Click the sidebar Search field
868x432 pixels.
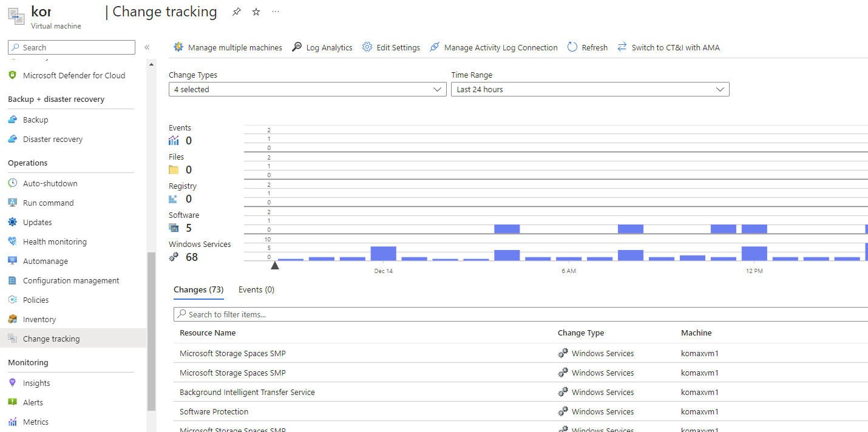tap(72, 47)
